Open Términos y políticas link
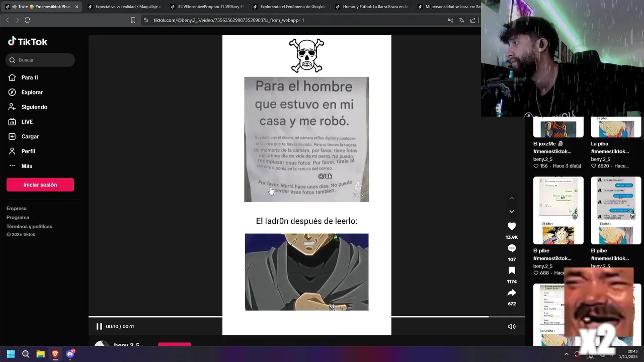Screen dimensions: 644x362 click(x=29, y=226)
